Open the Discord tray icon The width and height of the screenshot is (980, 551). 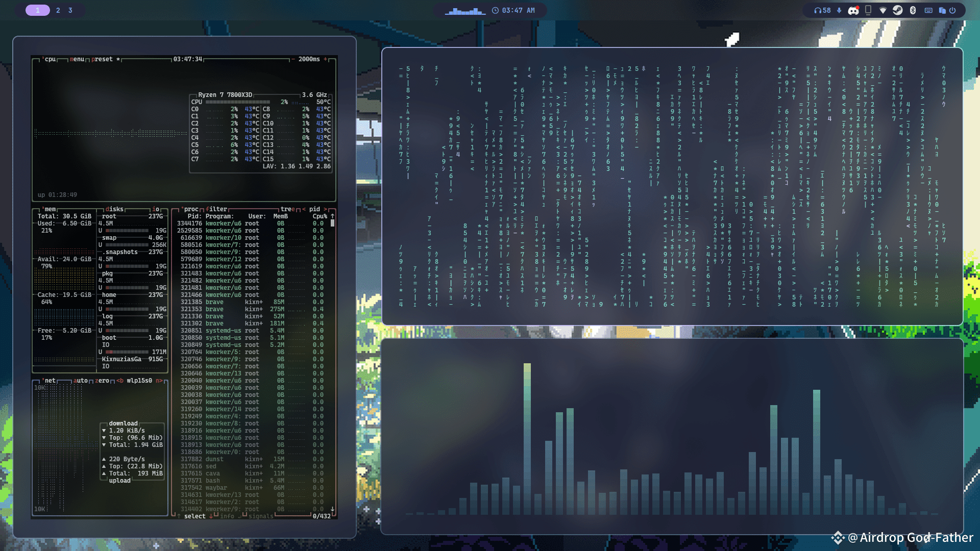click(853, 10)
